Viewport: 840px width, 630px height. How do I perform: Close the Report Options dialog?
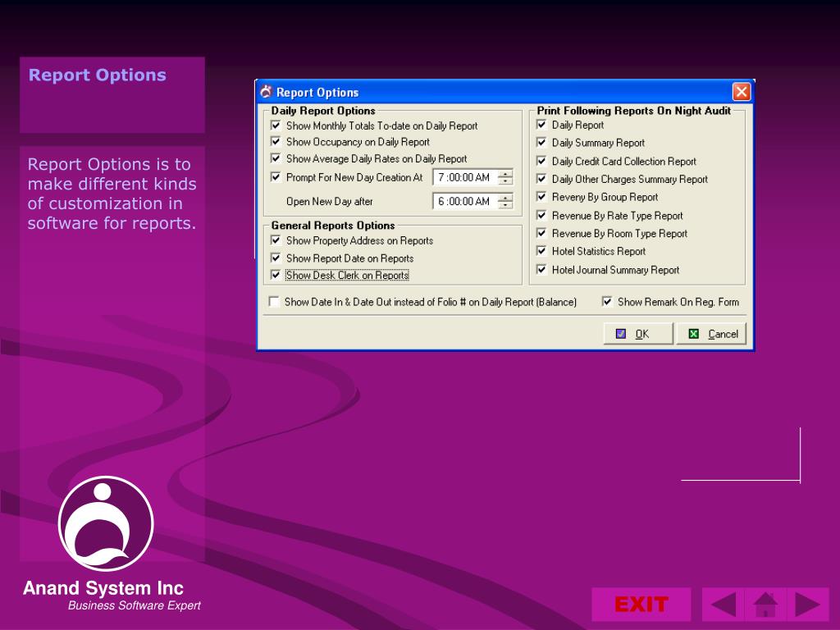tap(742, 92)
